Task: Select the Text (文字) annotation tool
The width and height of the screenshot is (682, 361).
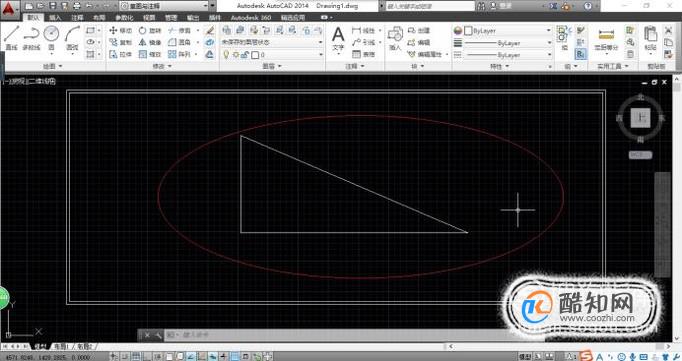Action: click(338, 39)
